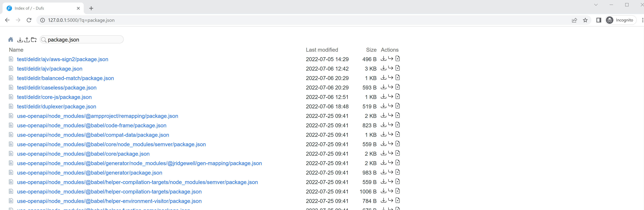Click the home breadcrumb icon
The height and width of the screenshot is (210, 644).
tap(10, 39)
